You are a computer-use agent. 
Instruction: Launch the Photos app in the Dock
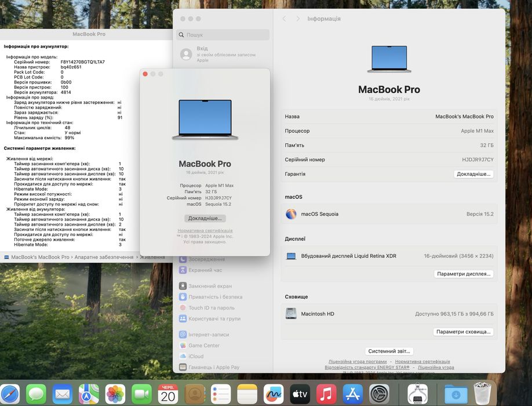click(115, 394)
